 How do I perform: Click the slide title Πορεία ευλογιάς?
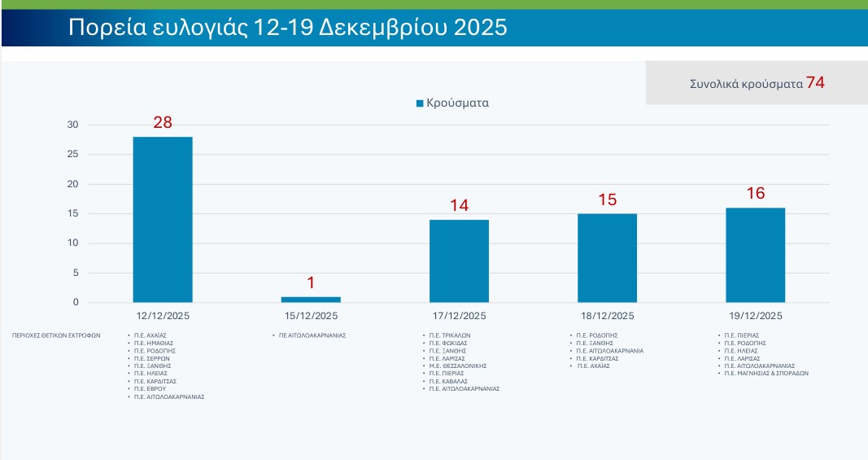[287, 28]
